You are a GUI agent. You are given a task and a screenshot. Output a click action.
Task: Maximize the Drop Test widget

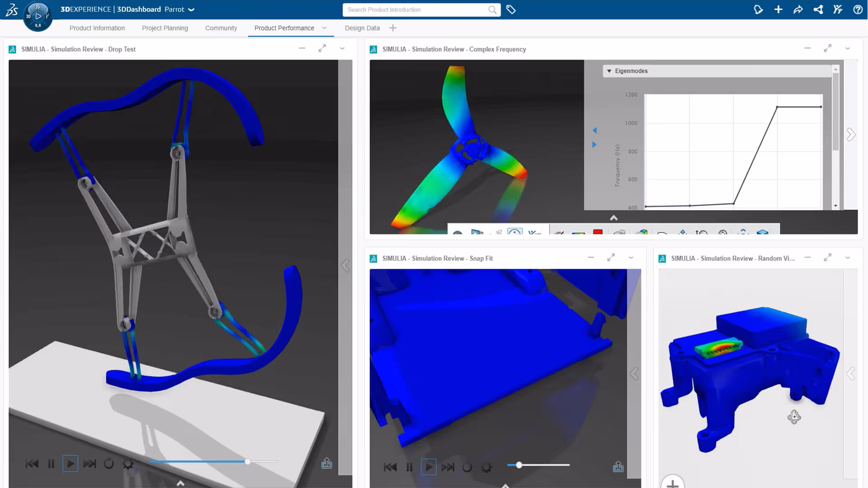click(x=322, y=48)
